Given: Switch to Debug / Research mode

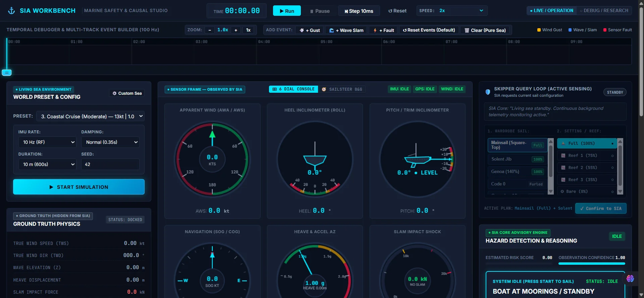Looking at the screenshot, I should pos(604,11).
